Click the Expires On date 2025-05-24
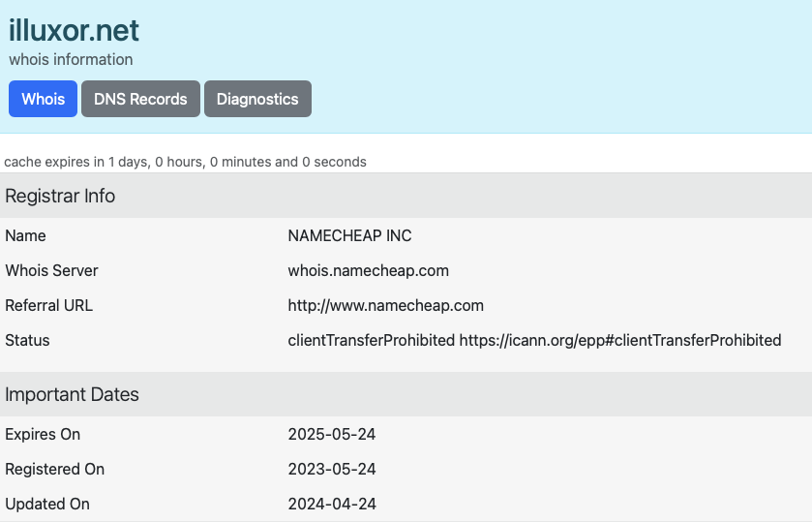The height and width of the screenshot is (522, 812). click(331, 435)
